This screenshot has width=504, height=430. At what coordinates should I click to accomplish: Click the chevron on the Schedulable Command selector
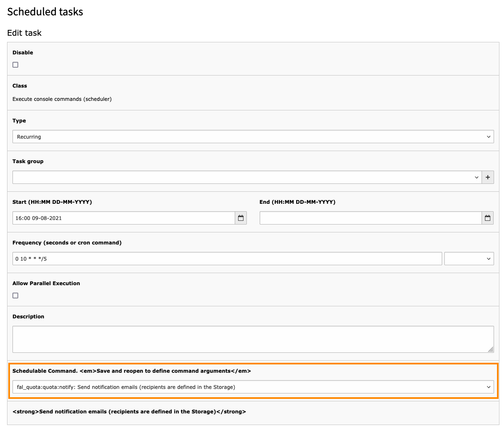pos(489,387)
